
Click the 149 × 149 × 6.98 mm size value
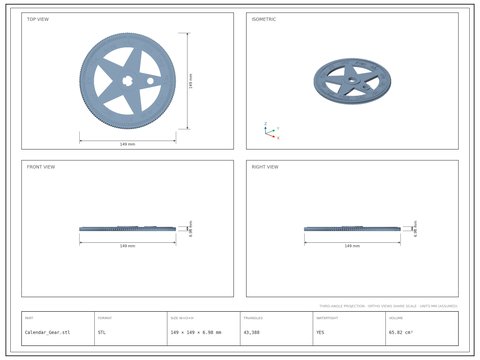[196, 332]
